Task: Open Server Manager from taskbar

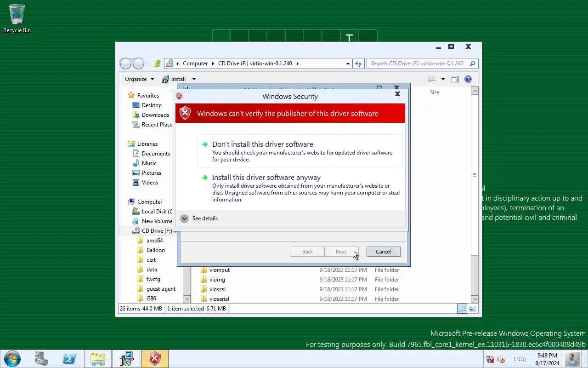Action: tap(41, 359)
